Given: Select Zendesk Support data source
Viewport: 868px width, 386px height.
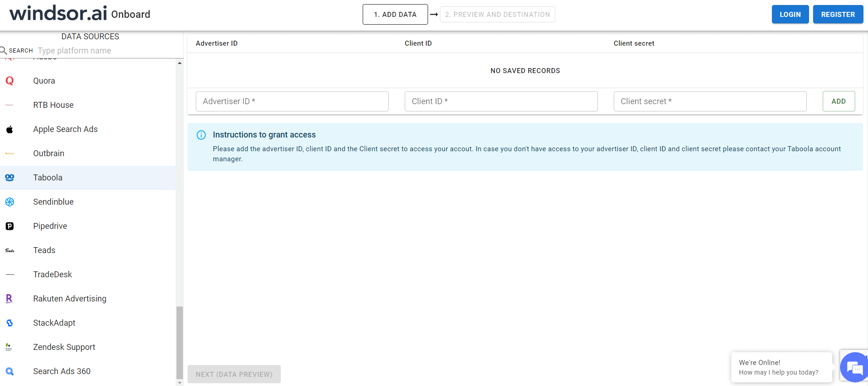Looking at the screenshot, I should pyautogui.click(x=88, y=347).
